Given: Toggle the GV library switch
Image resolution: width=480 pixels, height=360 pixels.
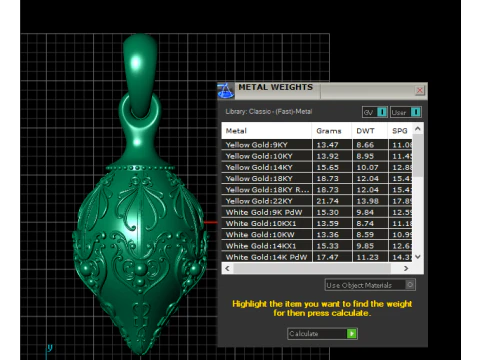Looking at the screenshot, I should click(375, 112).
